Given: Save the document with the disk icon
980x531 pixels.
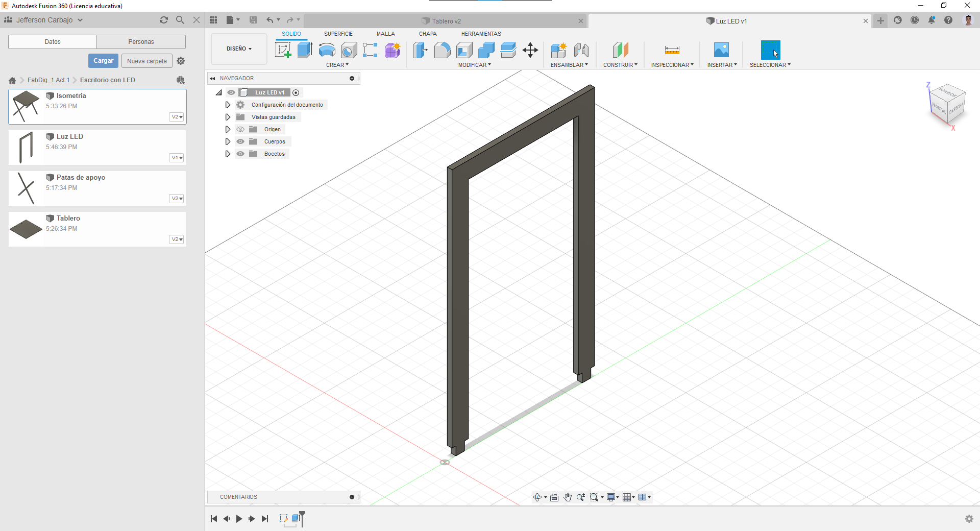Looking at the screenshot, I should click(x=253, y=20).
